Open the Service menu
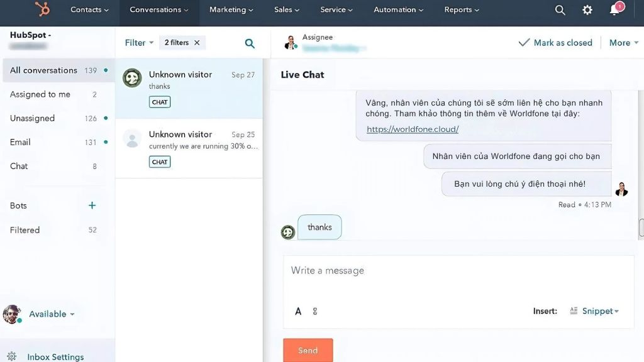 click(x=336, y=9)
